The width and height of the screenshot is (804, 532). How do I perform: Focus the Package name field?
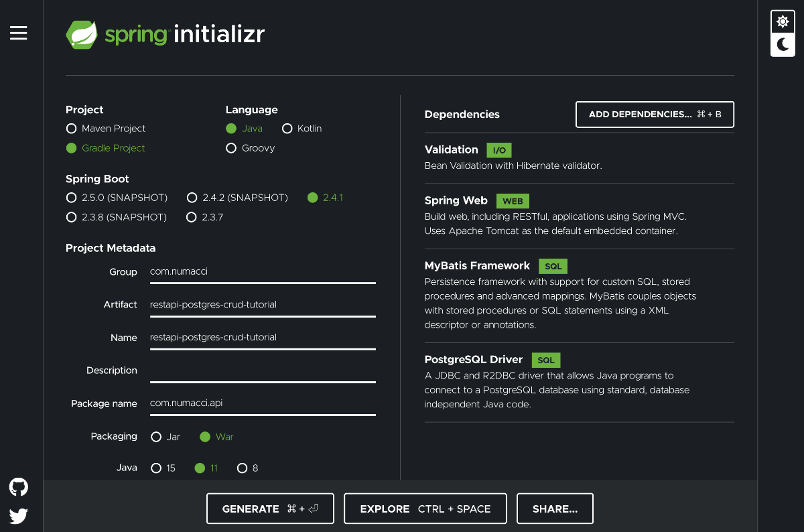[x=263, y=403]
